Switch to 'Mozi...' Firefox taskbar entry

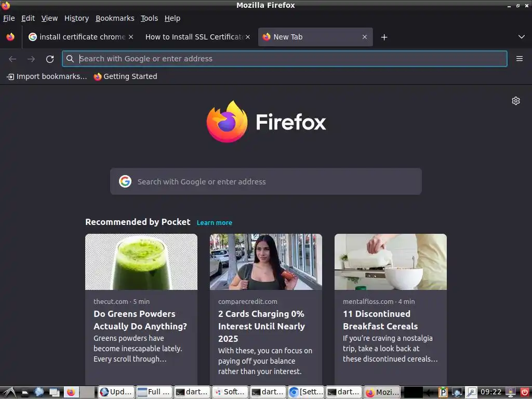(382, 392)
